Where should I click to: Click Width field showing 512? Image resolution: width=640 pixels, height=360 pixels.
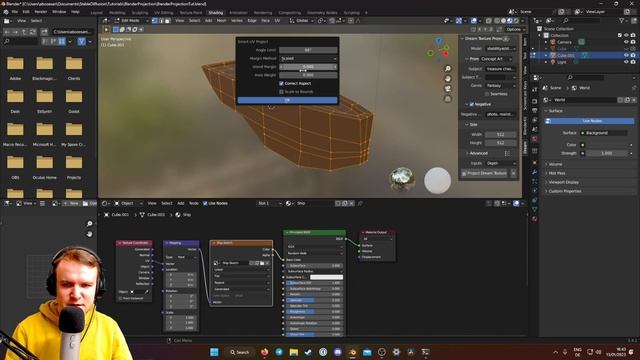point(500,134)
